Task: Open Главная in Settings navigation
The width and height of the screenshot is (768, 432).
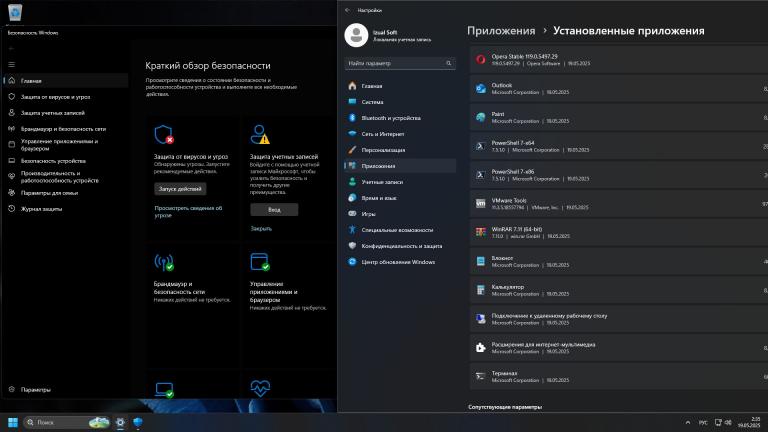Action: pyautogui.click(x=400, y=86)
